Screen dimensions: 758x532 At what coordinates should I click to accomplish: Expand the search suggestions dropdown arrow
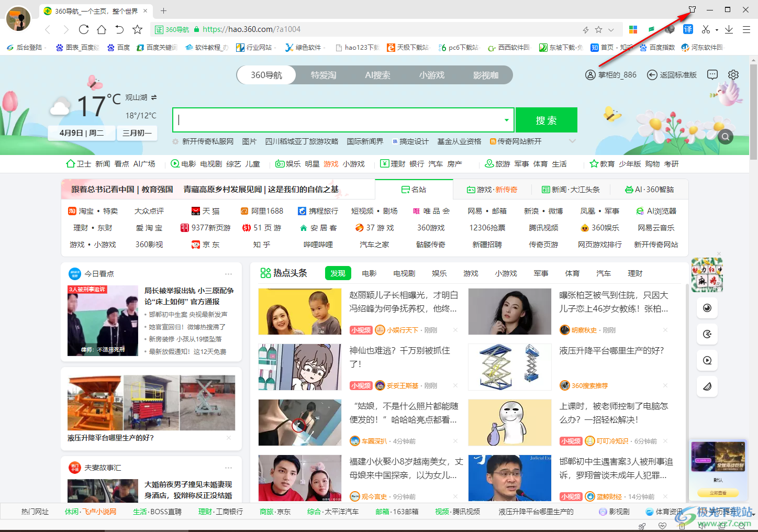pos(506,120)
